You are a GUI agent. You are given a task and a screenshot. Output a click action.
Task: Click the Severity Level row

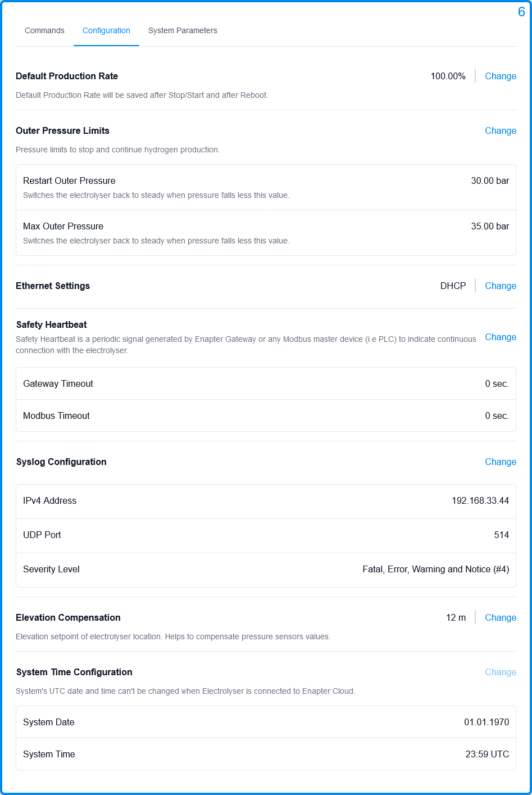coord(266,569)
